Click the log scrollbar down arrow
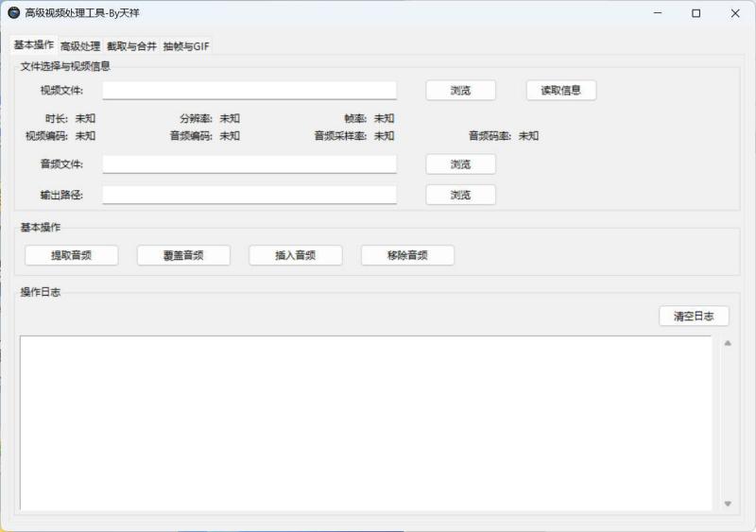The image size is (756, 532). coord(728,504)
